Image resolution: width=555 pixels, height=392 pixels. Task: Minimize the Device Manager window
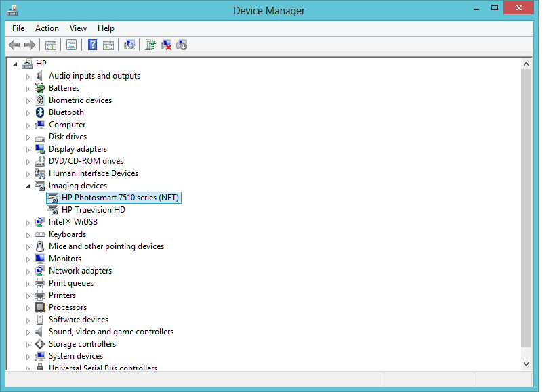(476, 9)
